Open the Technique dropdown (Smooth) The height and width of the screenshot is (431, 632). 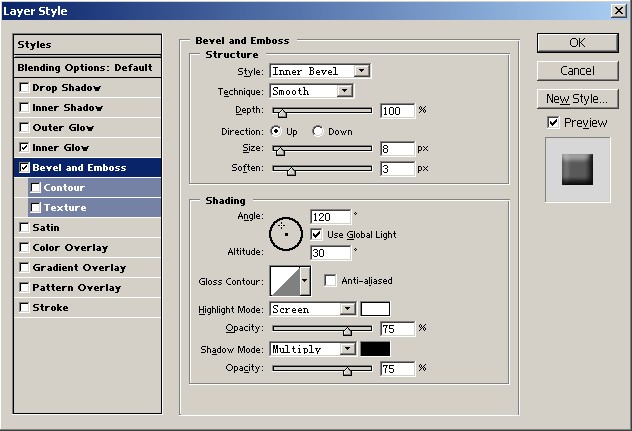tap(310, 91)
